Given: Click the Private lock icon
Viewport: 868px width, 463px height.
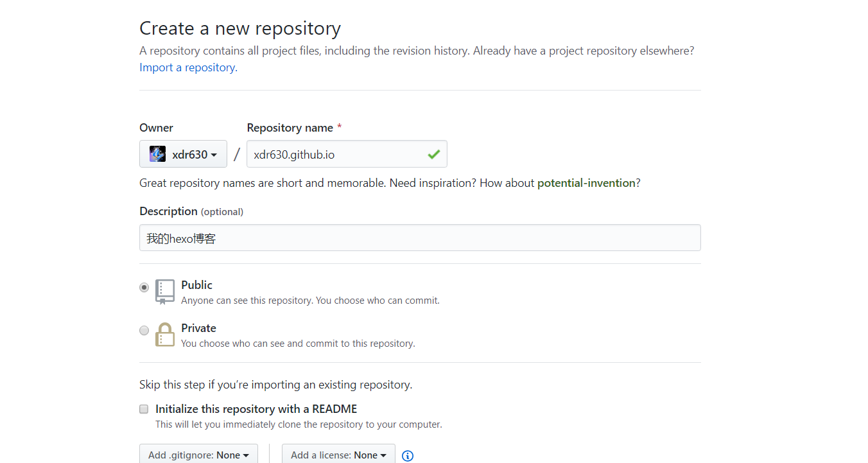Looking at the screenshot, I should point(165,335).
